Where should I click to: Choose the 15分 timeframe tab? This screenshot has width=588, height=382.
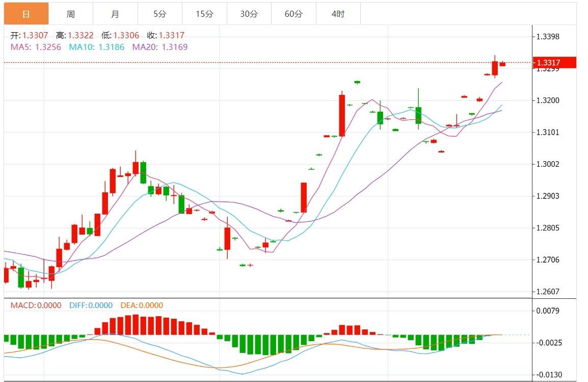[x=204, y=14]
